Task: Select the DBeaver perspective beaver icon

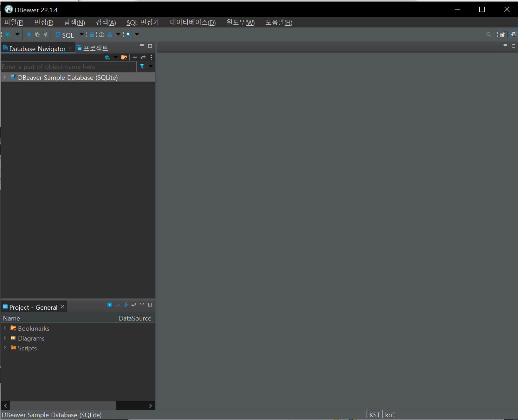Action: pos(514,34)
